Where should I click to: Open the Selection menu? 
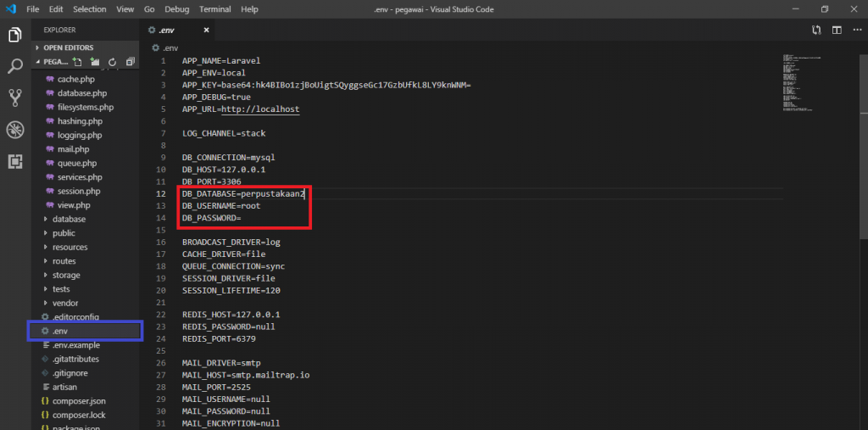(x=90, y=8)
